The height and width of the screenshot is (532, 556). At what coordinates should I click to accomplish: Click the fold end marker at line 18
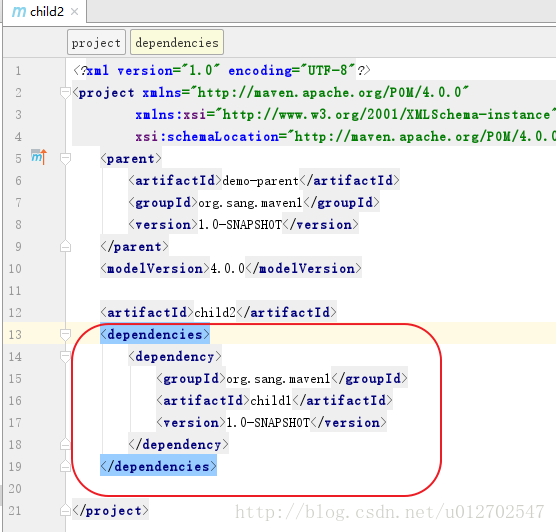coord(65,444)
